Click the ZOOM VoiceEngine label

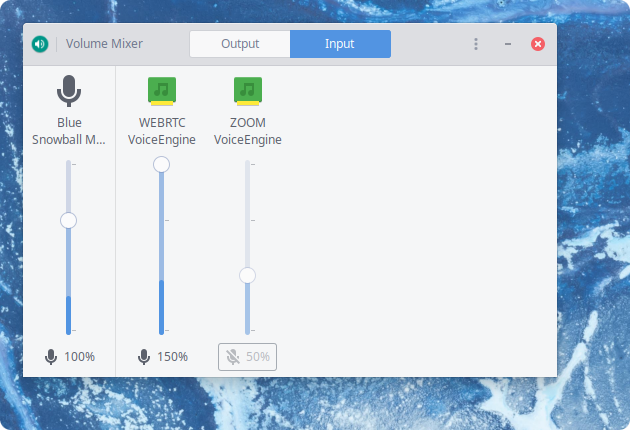[x=248, y=131]
